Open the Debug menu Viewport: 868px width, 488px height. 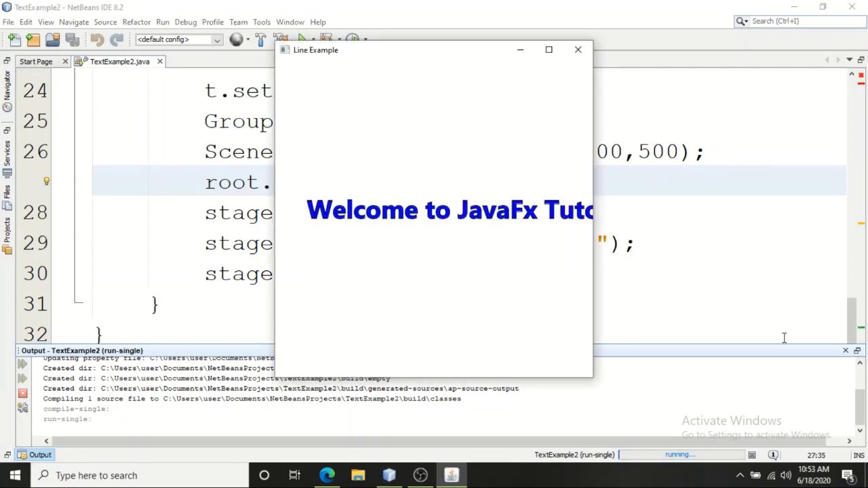(x=185, y=22)
